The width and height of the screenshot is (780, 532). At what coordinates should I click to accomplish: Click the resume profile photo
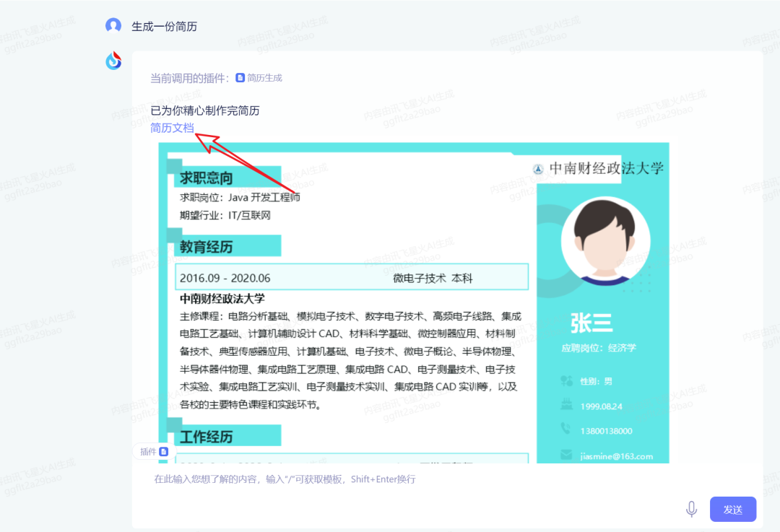click(605, 242)
